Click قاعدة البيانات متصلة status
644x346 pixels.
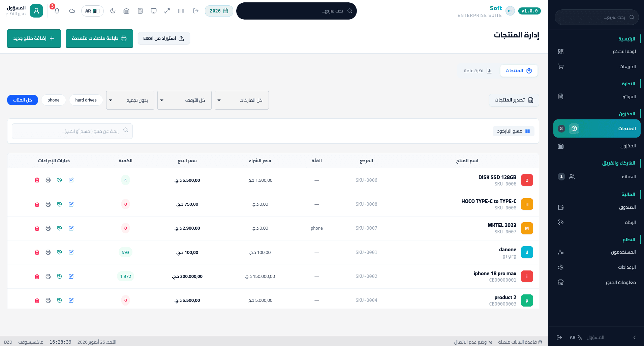click(x=520, y=342)
